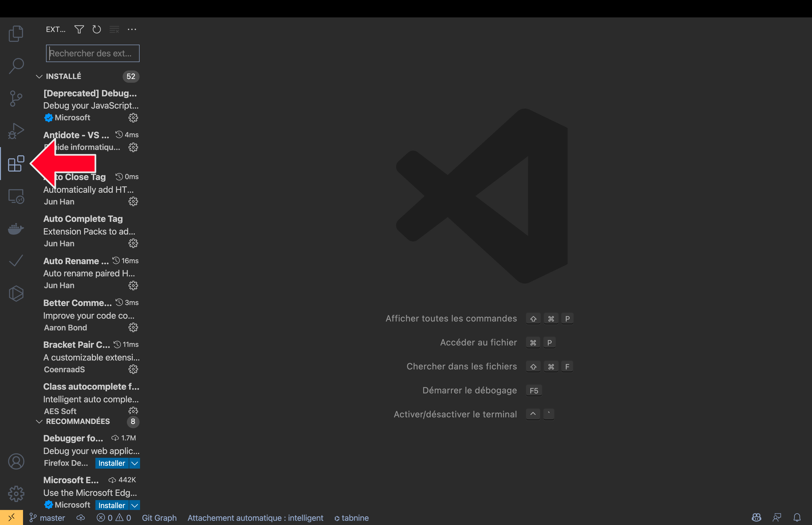Select the Auto Complete Tag extension
Viewport: 812px width, 525px height.
coord(88,231)
